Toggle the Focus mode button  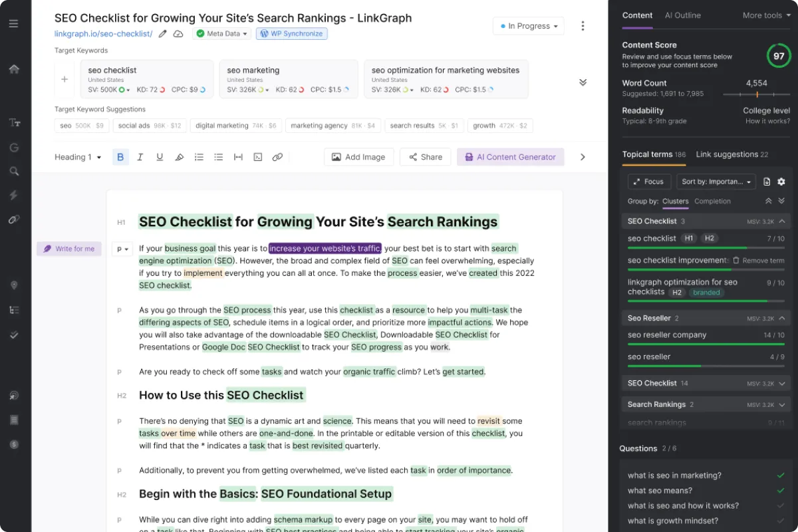(x=648, y=182)
